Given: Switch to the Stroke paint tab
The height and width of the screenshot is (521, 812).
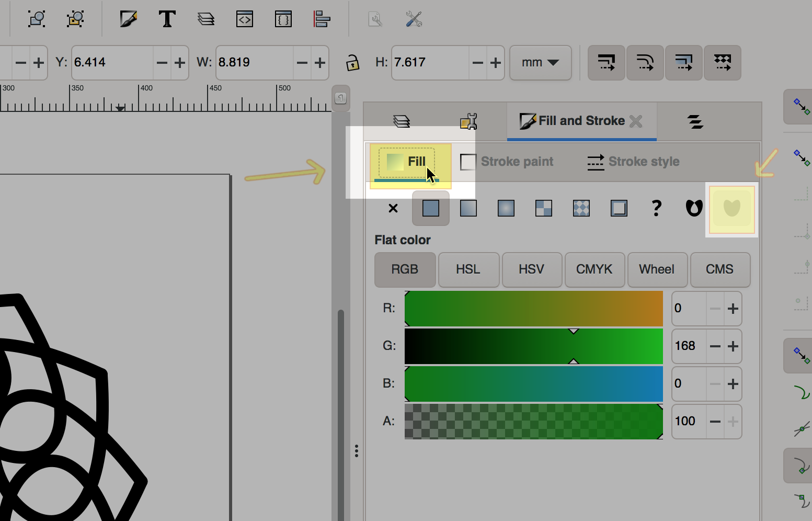Looking at the screenshot, I should [507, 162].
